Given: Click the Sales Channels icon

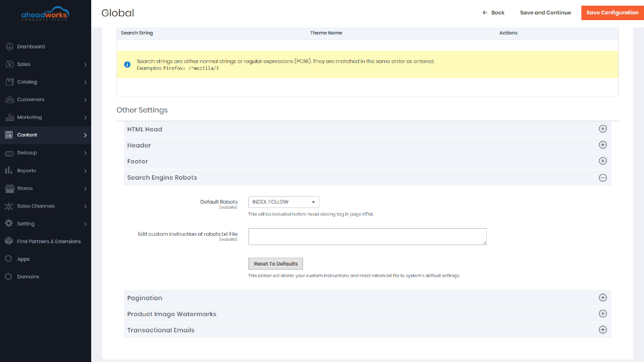Looking at the screenshot, I should [9, 206].
